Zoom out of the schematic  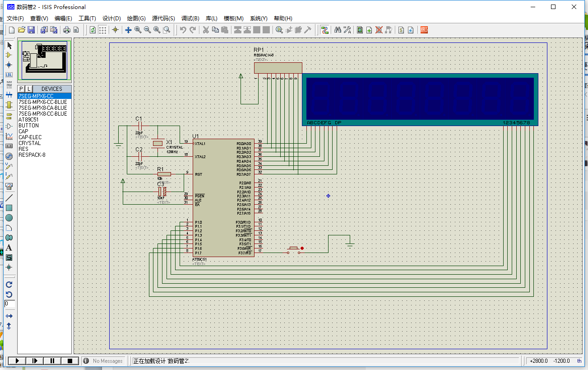[147, 30]
